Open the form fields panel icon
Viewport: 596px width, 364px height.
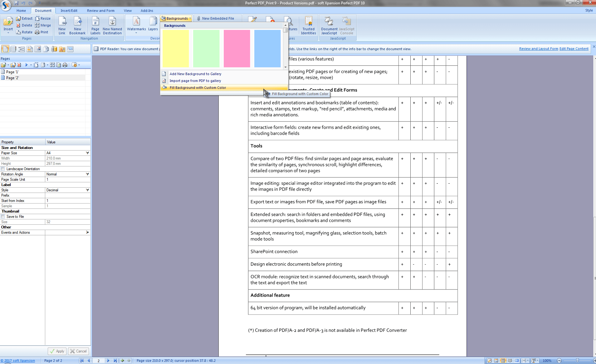22,49
